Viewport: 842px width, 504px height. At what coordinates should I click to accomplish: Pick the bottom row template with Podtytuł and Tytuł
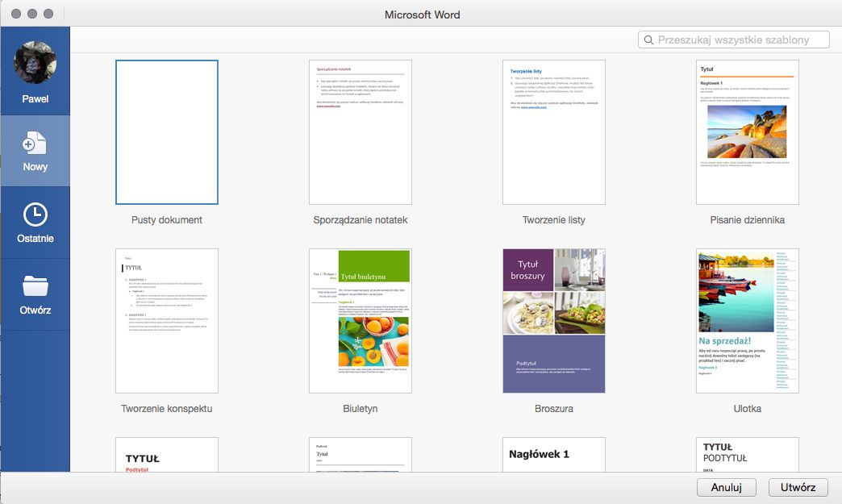tap(361, 455)
